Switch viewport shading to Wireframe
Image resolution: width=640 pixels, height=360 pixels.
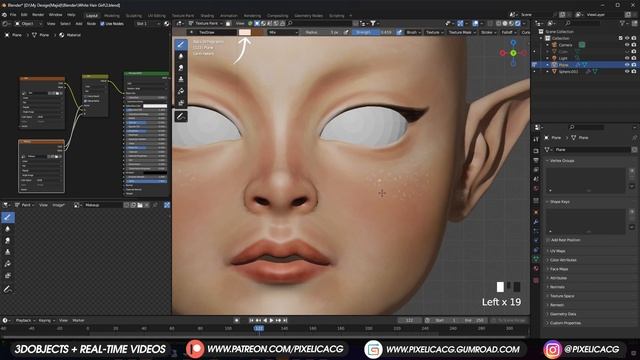click(498, 24)
